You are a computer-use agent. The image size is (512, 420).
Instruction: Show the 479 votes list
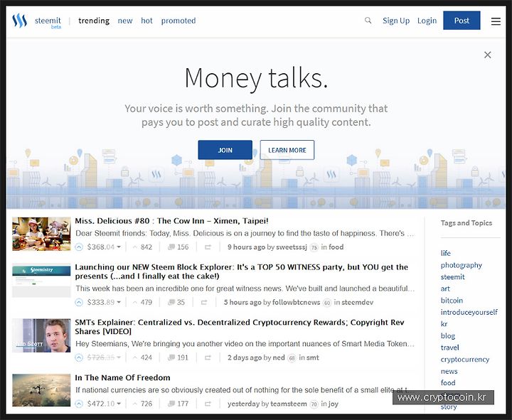142,303
